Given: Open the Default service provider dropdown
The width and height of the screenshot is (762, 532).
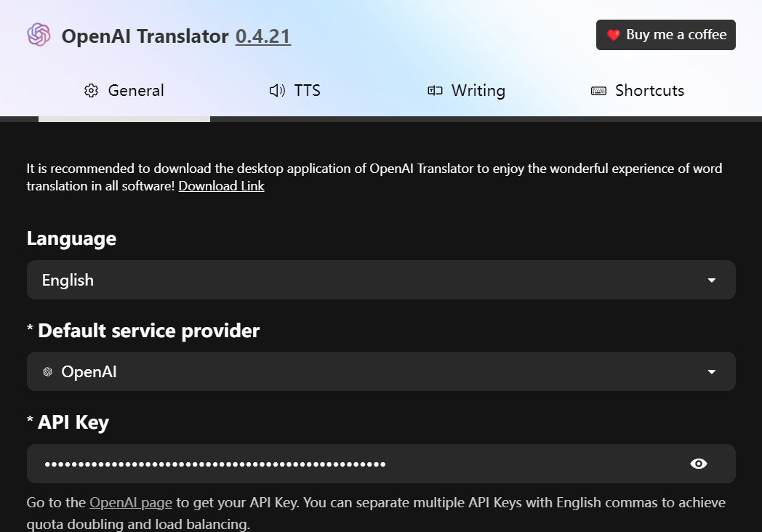Looking at the screenshot, I should (x=381, y=371).
